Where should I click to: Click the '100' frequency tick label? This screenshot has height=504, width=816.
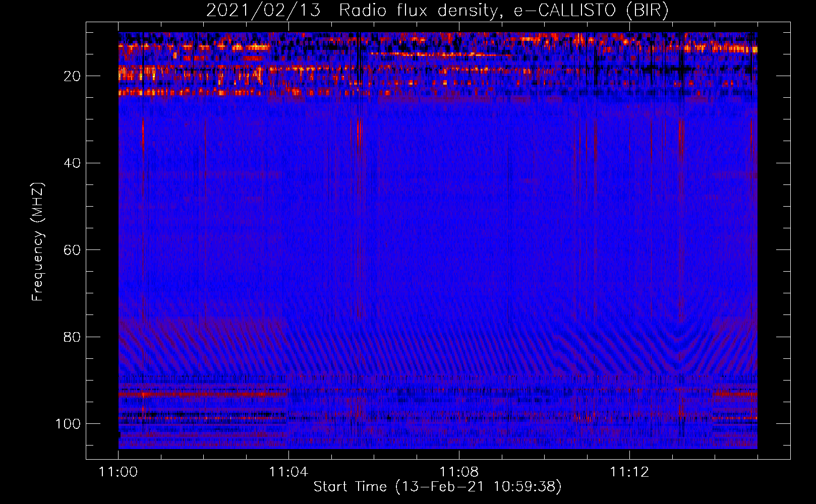[68, 424]
